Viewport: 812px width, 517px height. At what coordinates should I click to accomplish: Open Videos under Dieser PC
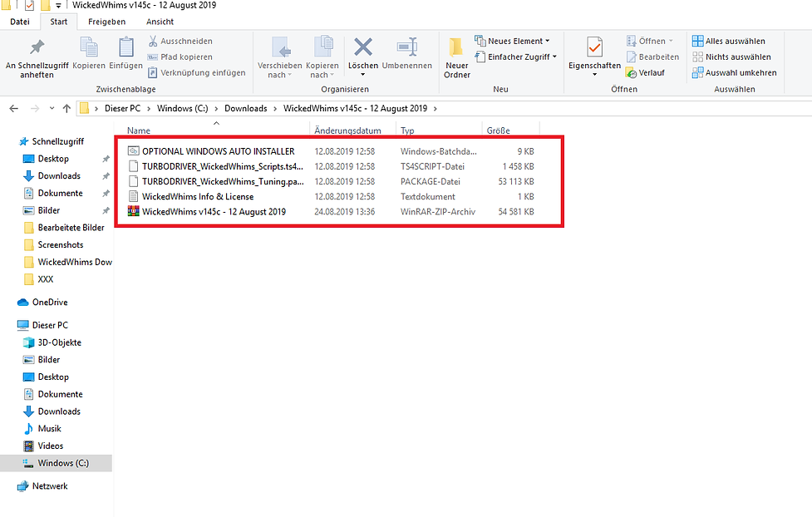pyautogui.click(x=50, y=446)
